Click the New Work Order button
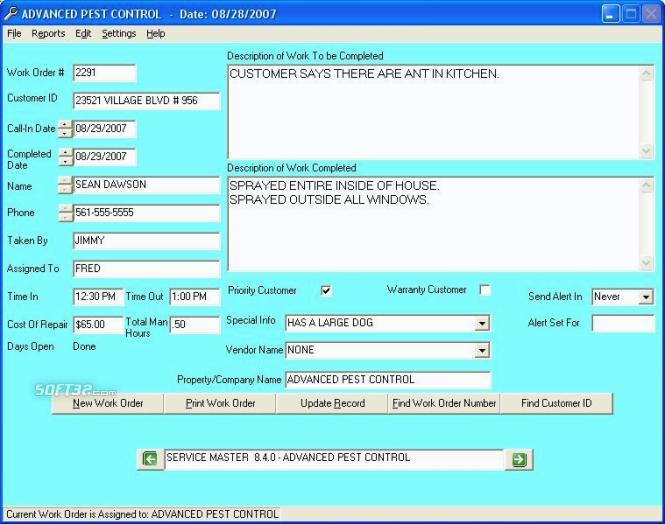This screenshot has width=665, height=524. 108,403
